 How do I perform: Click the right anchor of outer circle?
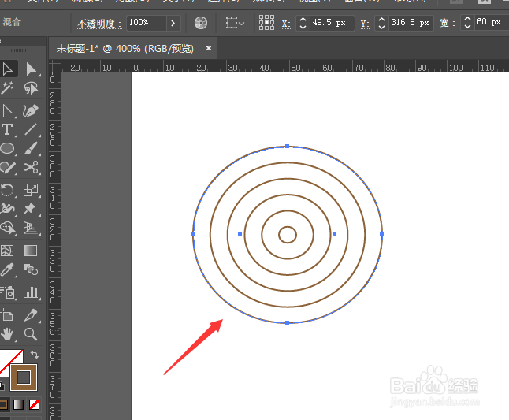click(381, 234)
